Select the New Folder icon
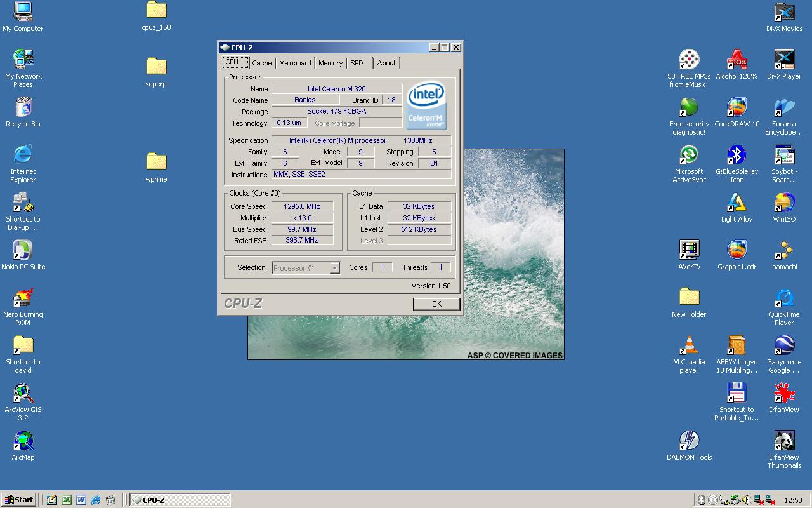This screenshot has width=812, height=508. [x=689, y=302]
